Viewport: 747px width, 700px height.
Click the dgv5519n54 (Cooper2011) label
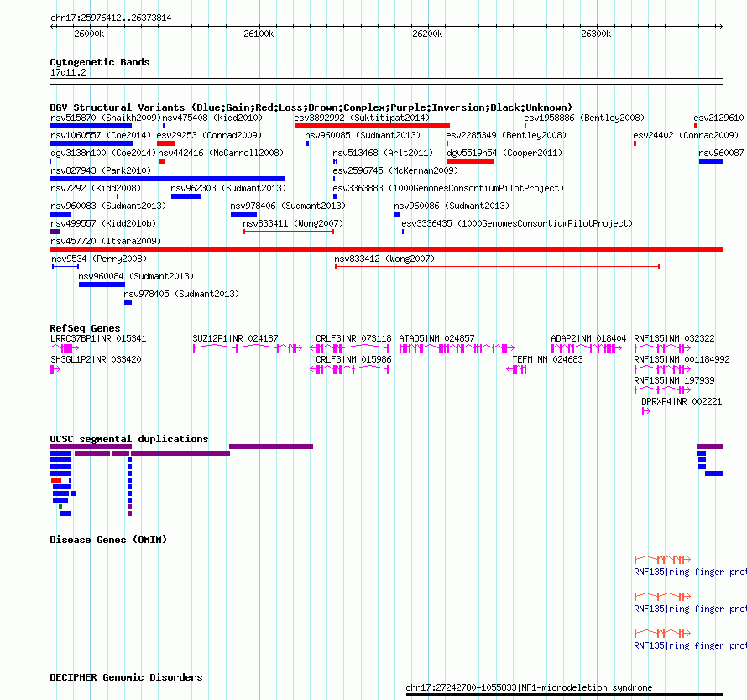[504, 153]
